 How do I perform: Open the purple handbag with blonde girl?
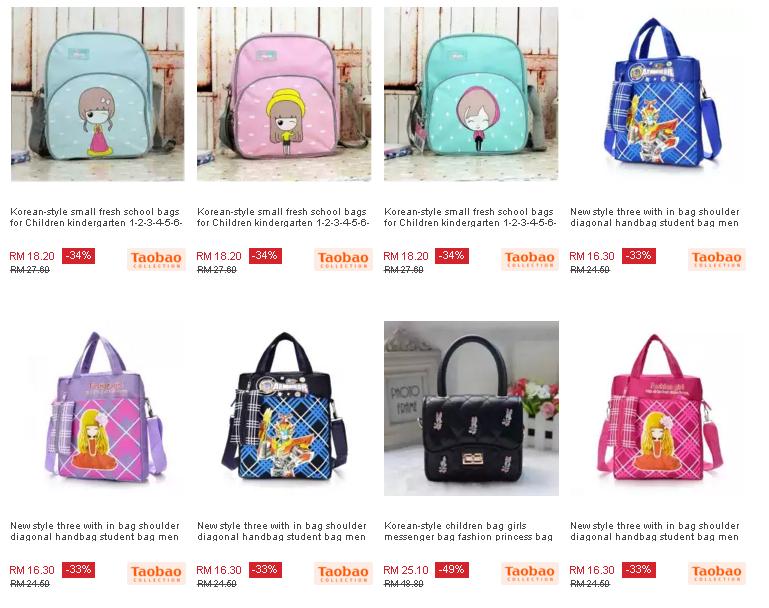click(98, 408)
